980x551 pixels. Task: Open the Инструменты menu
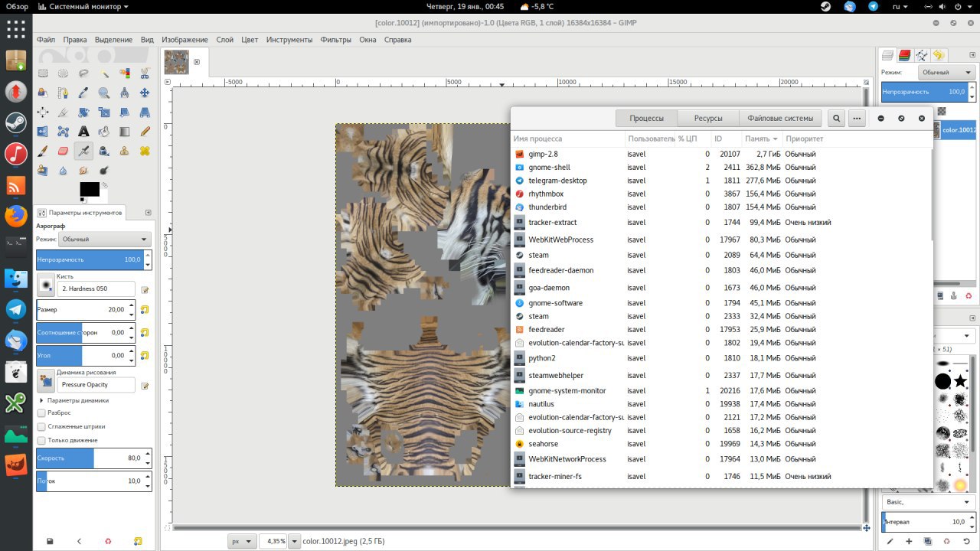pos(289,40)
